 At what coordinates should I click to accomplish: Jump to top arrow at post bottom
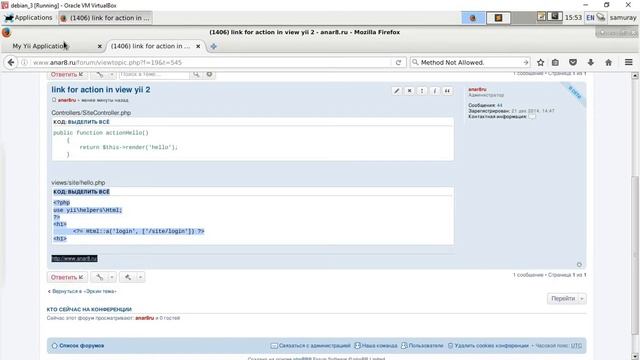tap(579, 264)
